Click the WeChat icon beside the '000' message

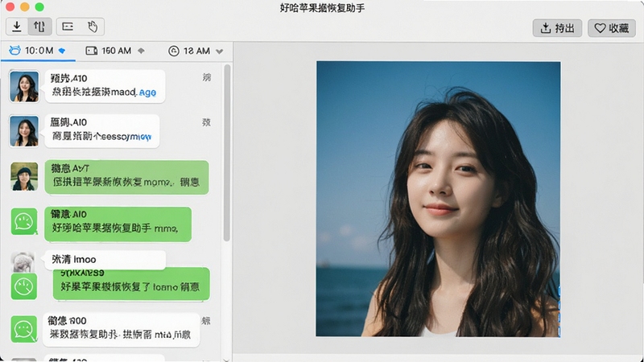pyautogui.click(x=23, y=329)
